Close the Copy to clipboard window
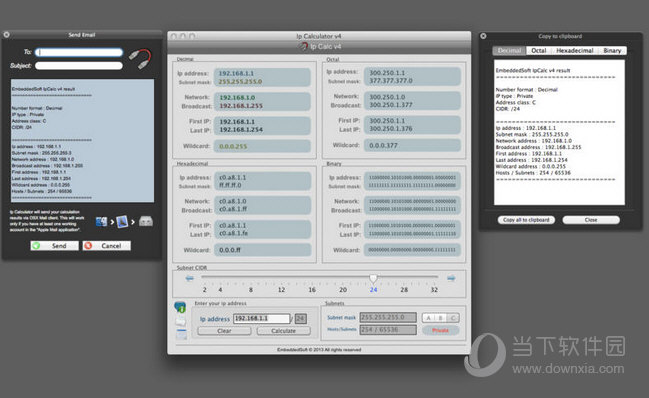Image resolution: width=649 pixels, height=398 pixels. click(483, 36)
